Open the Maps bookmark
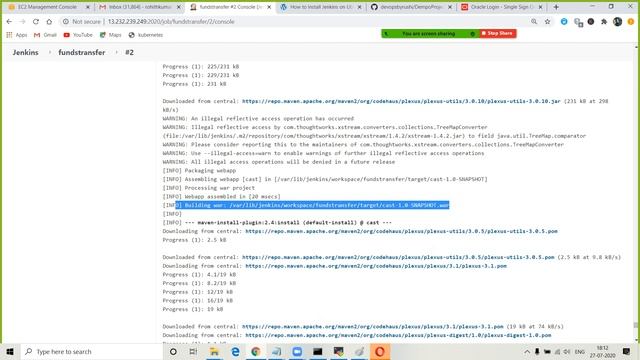Screen dimensions: 640x360 click(x=111, y=35)
